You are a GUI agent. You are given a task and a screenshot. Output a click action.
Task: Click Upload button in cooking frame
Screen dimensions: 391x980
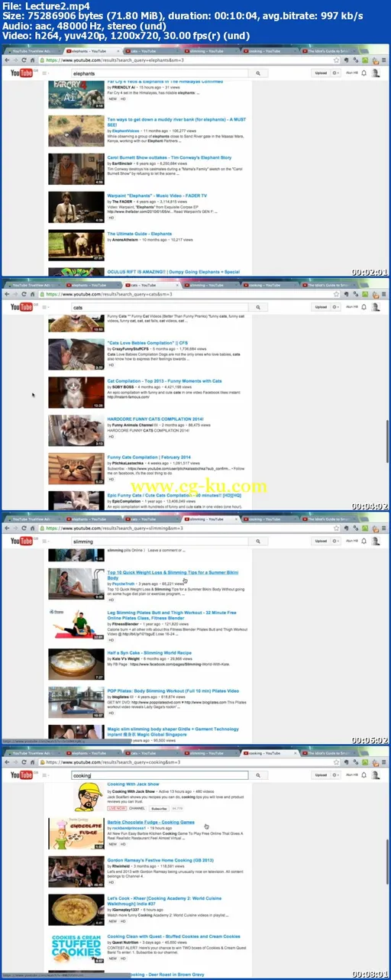pos(321,775)
